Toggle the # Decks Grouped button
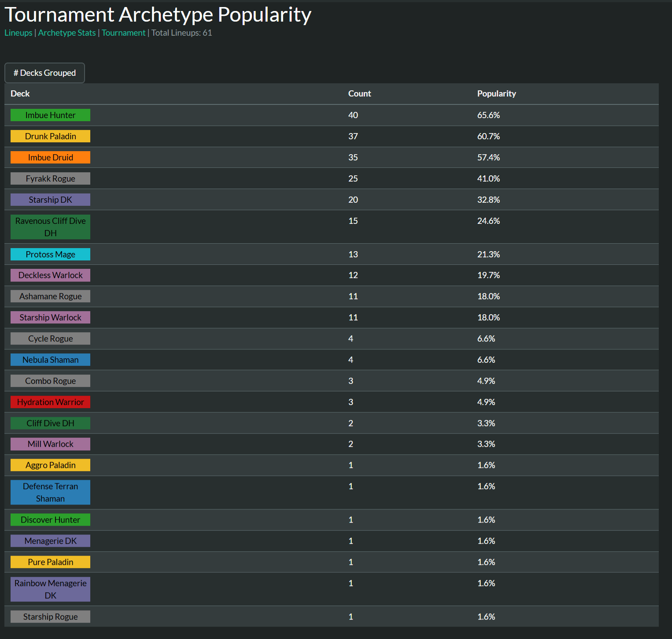 point(44,73)
